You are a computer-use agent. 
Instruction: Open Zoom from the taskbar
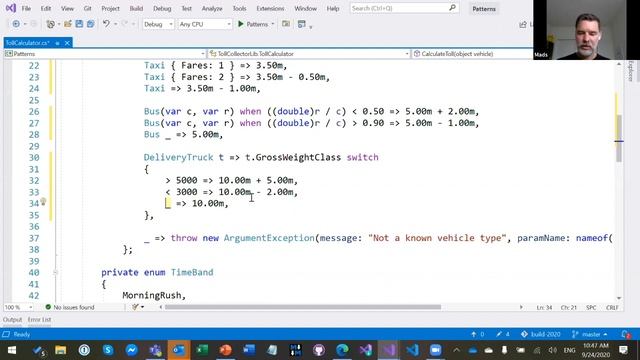(x=436, y=350)
